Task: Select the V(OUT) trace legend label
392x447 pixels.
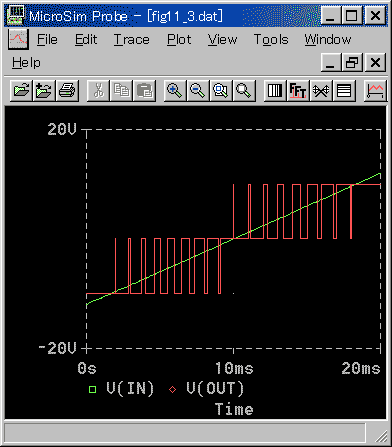Action: tap(215, 388)
